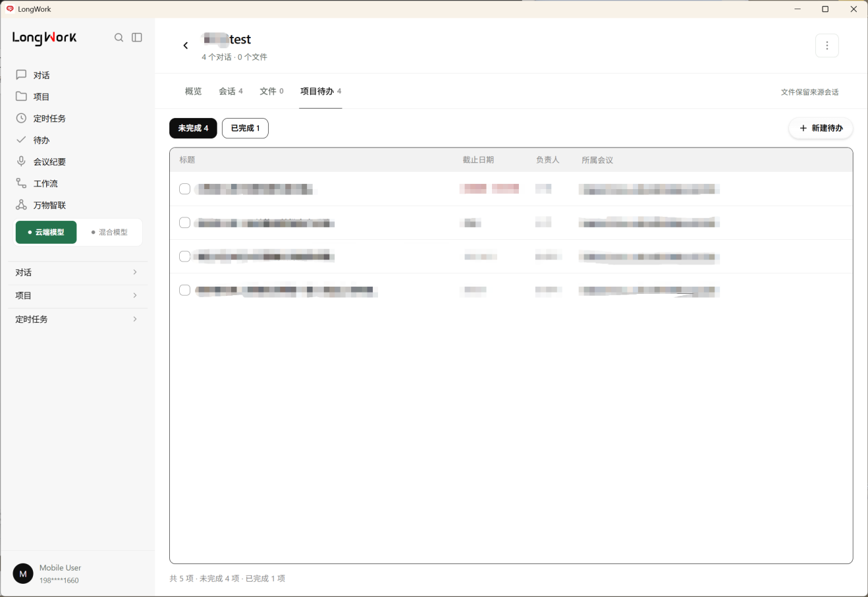Click the 新建待办 button

click(821, 128)
